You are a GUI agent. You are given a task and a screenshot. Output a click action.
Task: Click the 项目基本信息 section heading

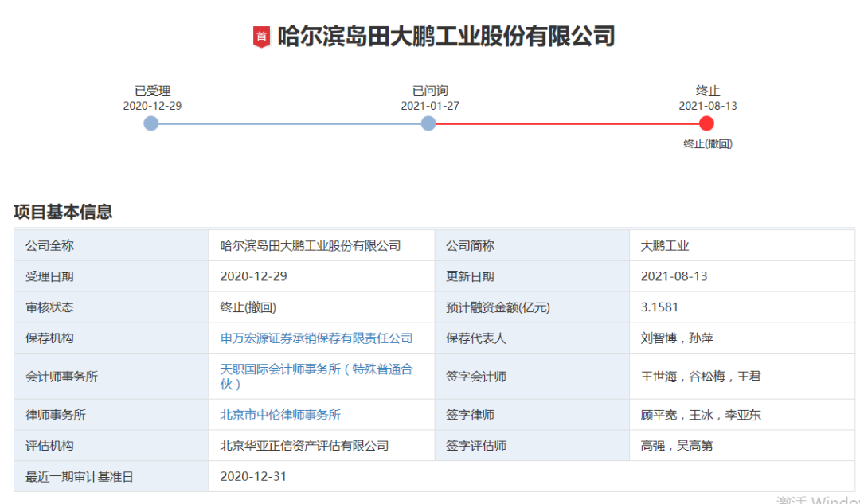63,212
